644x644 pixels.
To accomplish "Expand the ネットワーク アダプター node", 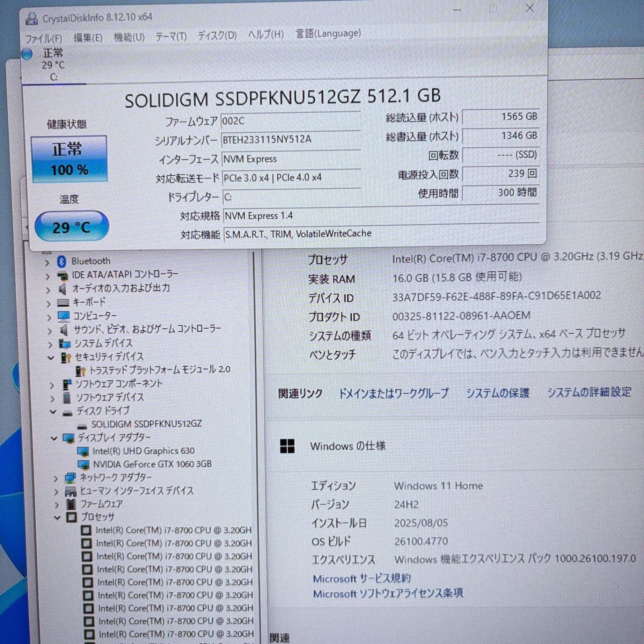I will point(56,479).
